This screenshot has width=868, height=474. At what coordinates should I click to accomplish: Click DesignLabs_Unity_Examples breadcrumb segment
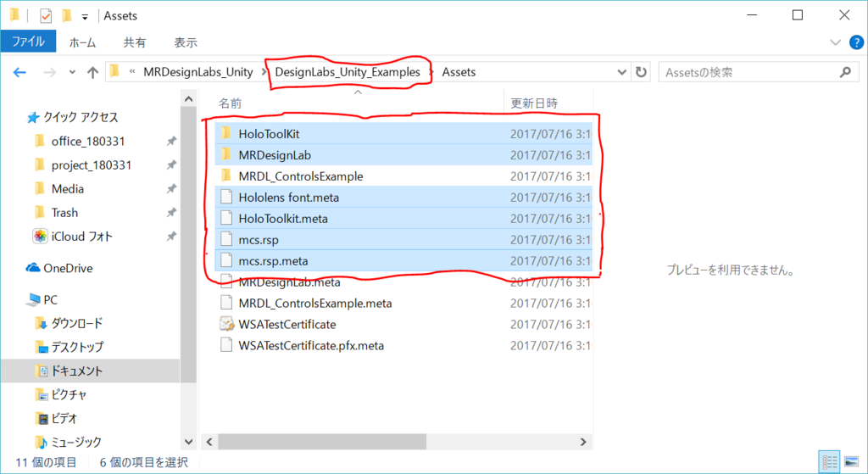point(348,72)
